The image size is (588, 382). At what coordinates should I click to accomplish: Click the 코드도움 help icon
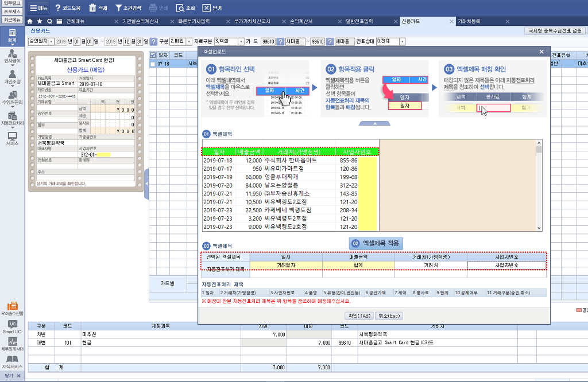[58, 8]
